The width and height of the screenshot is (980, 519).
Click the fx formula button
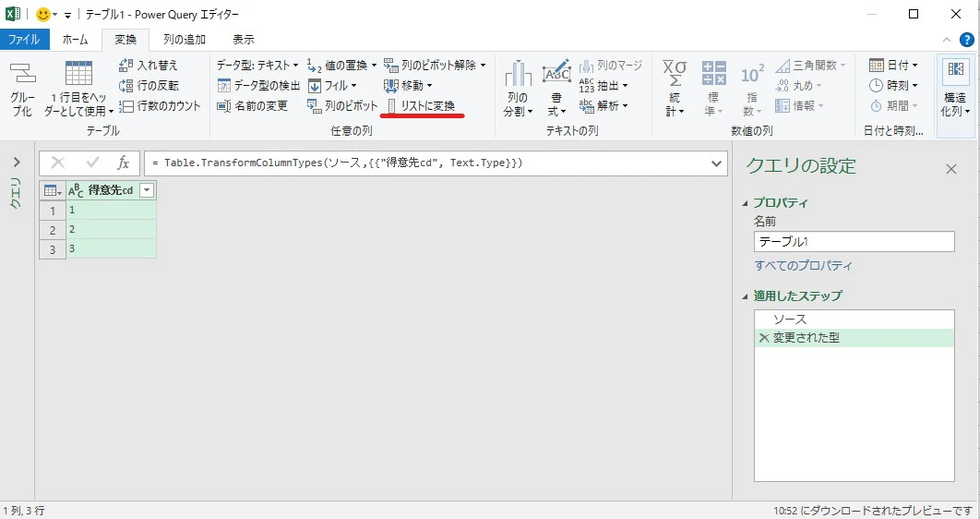124,163
